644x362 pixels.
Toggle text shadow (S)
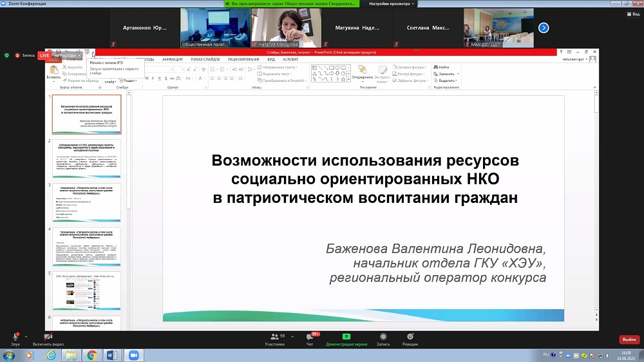166,78
